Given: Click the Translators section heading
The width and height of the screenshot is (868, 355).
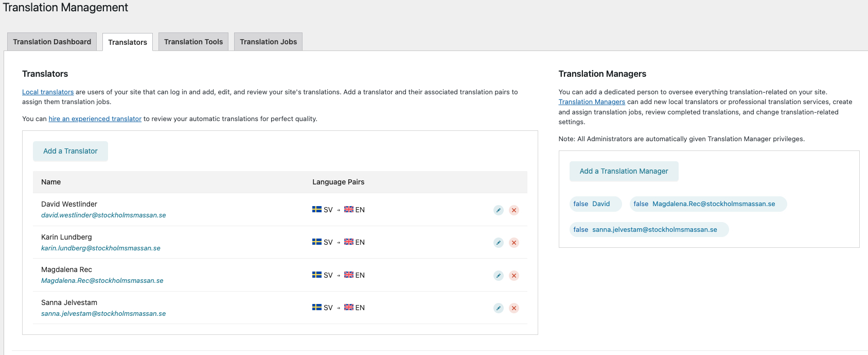Looking at the screenshot, I should tap(45, 74).
